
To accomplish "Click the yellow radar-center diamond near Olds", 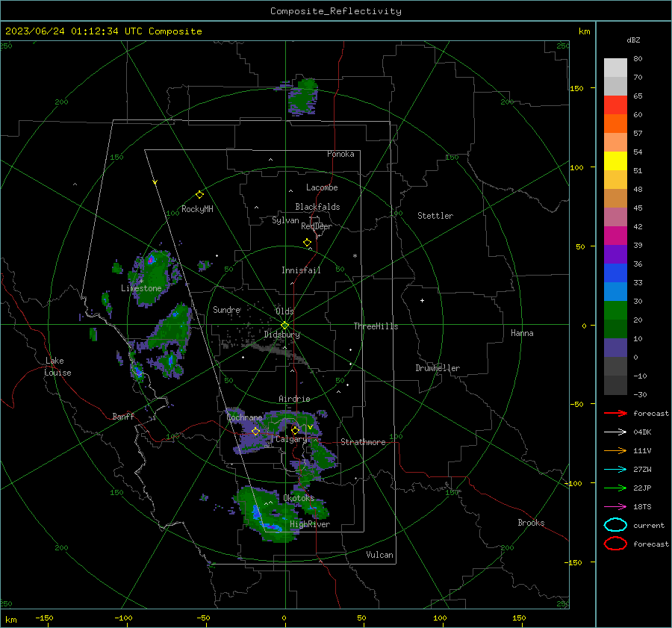I will click(284, 325).
